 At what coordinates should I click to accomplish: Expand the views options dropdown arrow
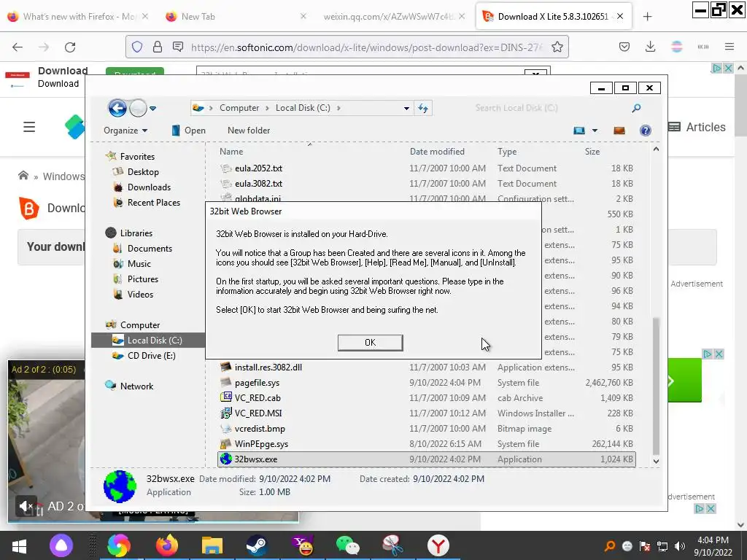(x=595, y=131)
